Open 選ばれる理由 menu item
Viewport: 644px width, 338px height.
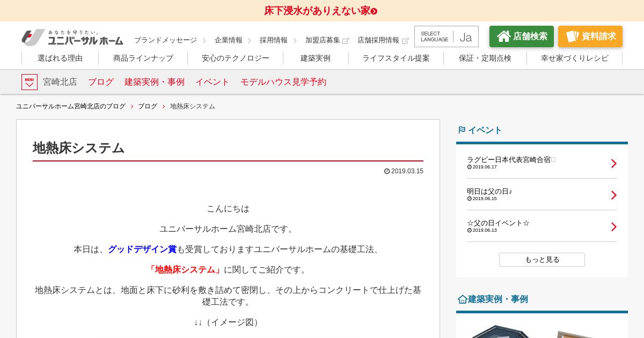tap(60, 58)
